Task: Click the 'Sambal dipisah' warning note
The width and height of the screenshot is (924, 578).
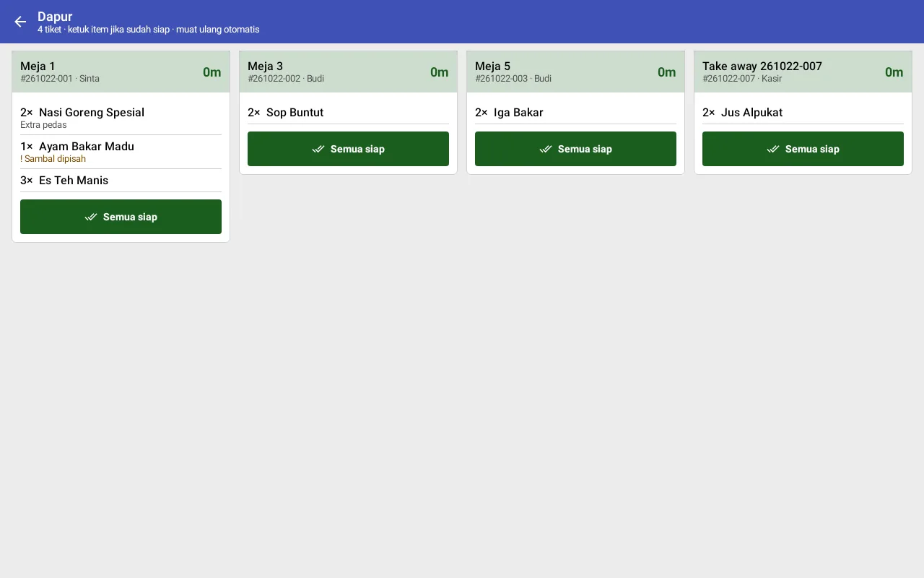Action: tap(53, 159)
